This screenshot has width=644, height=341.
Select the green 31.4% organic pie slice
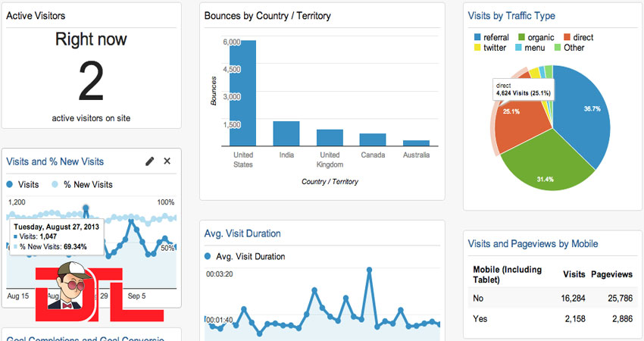(546, 164)
